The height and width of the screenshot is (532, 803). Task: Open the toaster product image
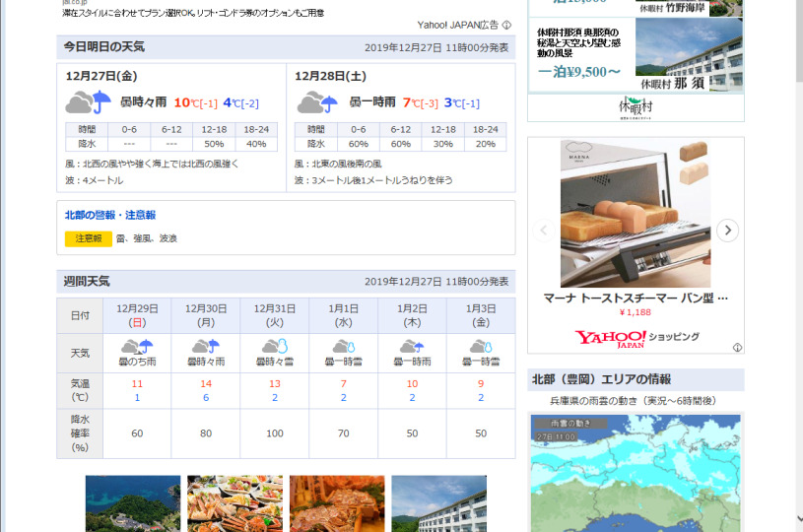click(636, 213)
